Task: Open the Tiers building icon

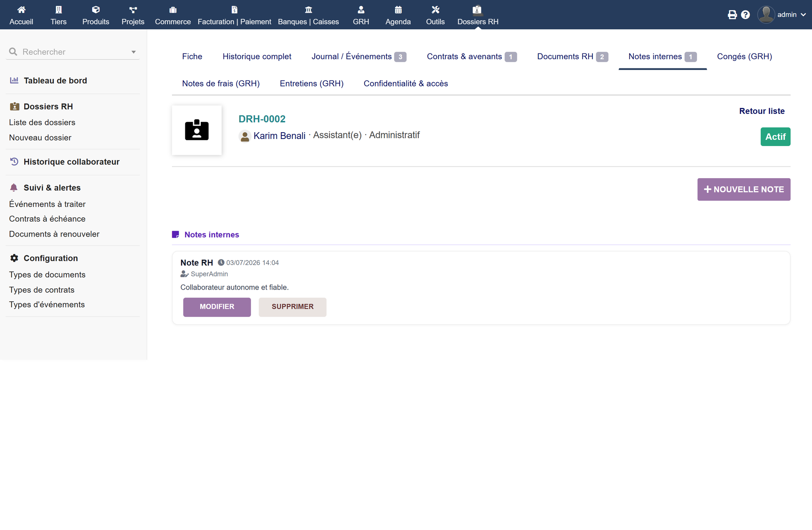Action: (58, 10)
